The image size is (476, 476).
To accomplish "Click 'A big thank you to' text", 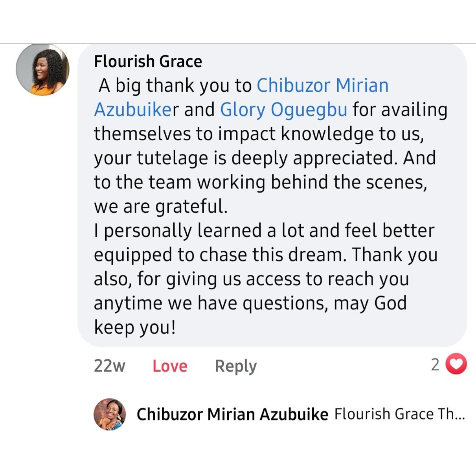I will pyautogui.click(x=175, y=86).
